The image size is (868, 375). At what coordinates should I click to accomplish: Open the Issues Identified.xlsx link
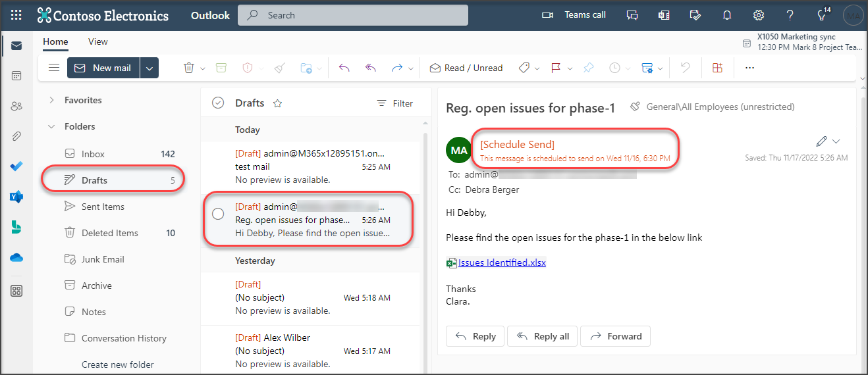point(501,262)
